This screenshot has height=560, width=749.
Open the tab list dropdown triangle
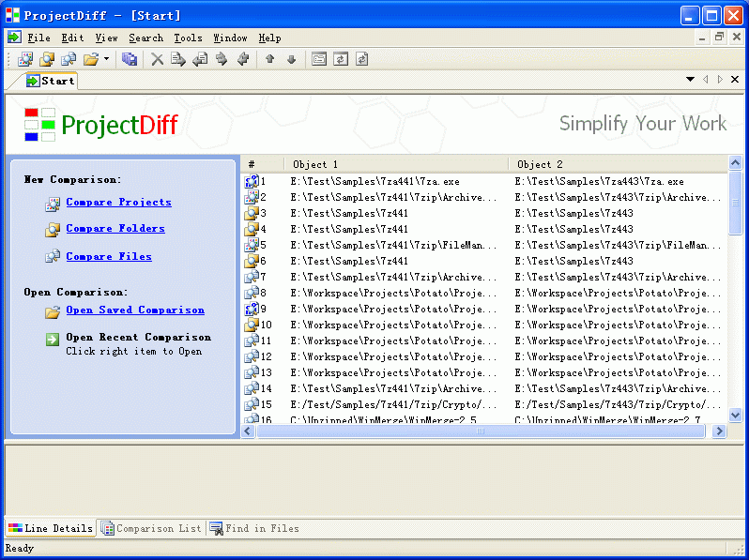(x=690, y=79)
